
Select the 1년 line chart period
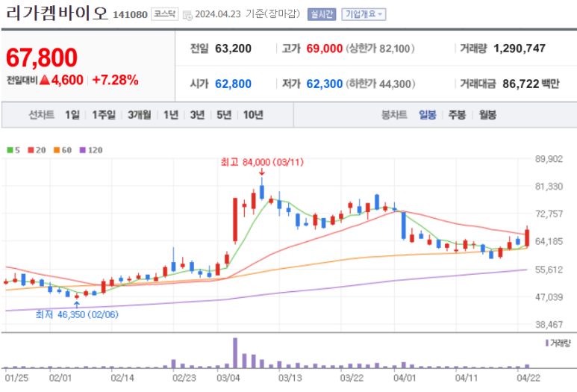171,115
